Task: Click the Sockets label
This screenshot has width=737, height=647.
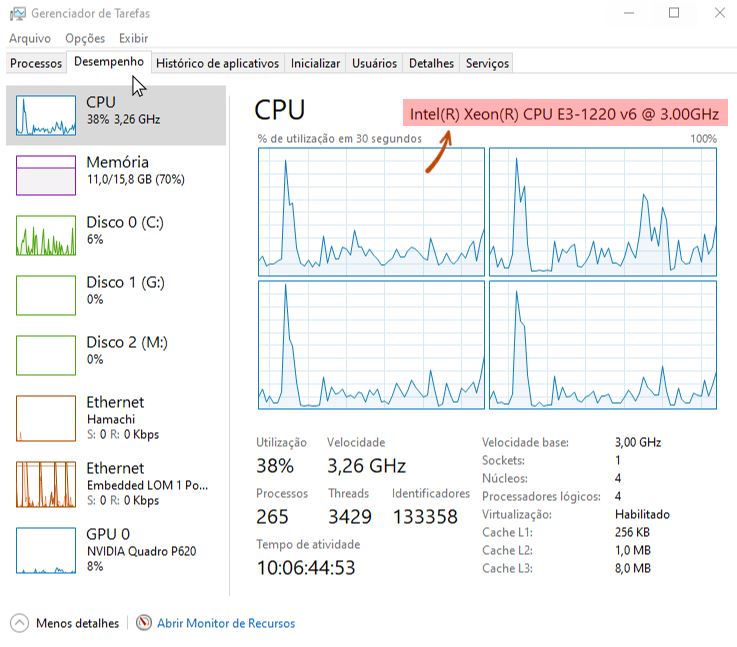Action: click(x=503, y=460)
